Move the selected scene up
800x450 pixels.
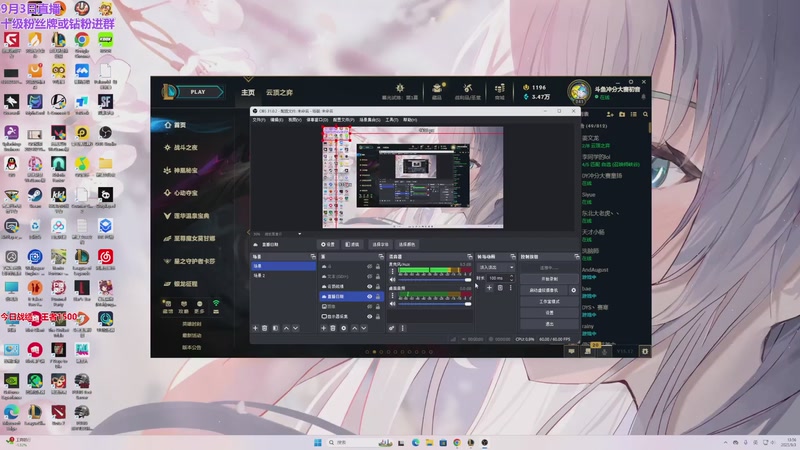point(286,328)
